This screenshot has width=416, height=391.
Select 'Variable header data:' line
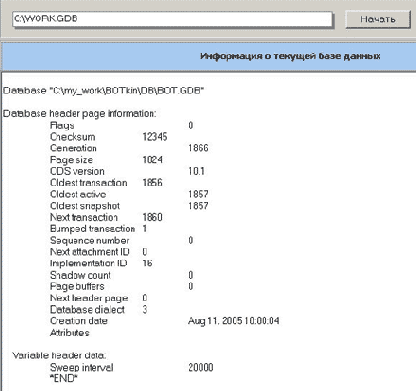(x=59, y=355)
